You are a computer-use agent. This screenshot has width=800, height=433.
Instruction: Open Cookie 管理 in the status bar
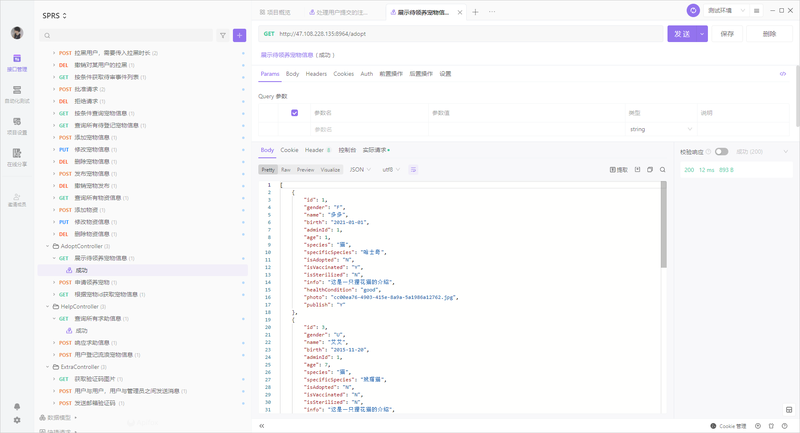tap(729, 426)
